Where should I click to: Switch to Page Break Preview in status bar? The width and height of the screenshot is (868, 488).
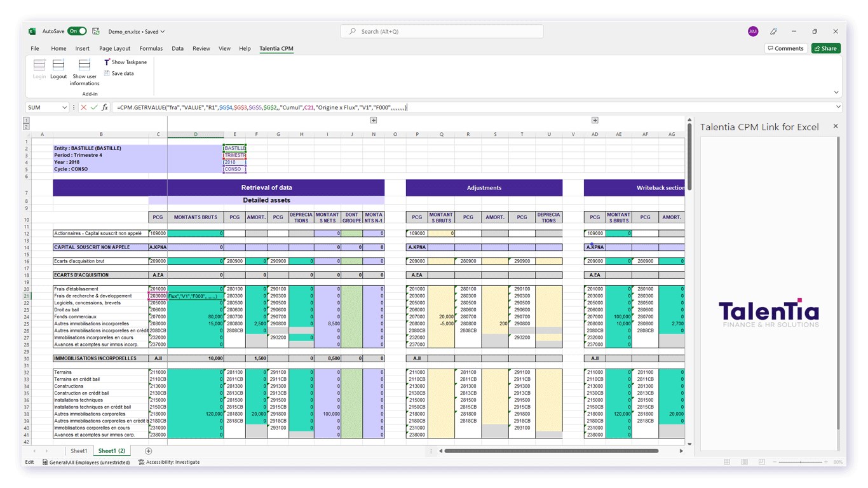(x=761, y=462)
